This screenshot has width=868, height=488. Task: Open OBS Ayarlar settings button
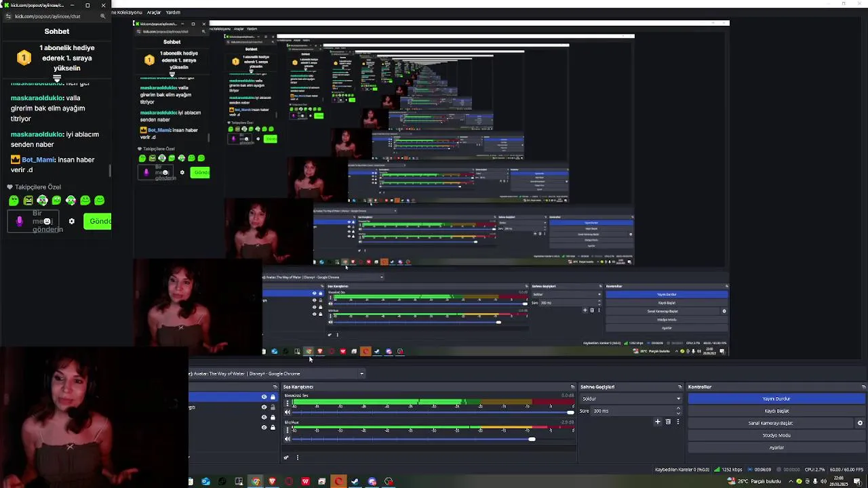[776, 447]
